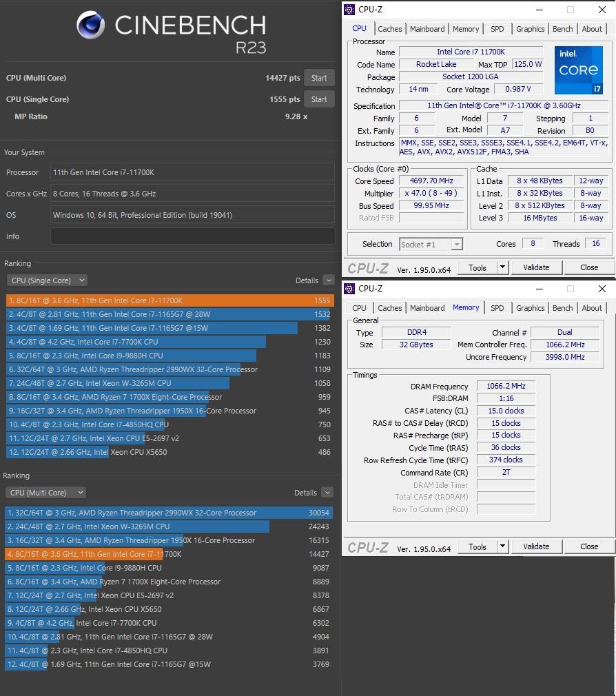
Task: Select i7-11700K row in Multi Core ranking
Action: coord(169,554)
